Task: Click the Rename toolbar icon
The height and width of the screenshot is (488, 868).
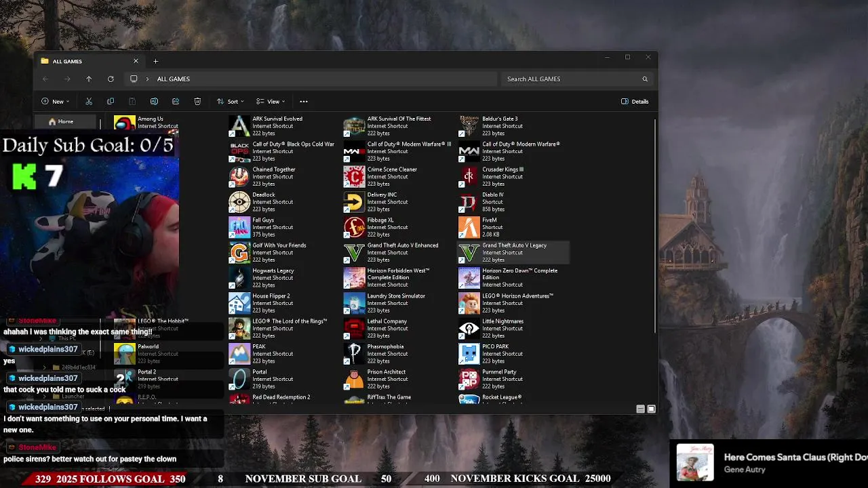Action: click(x=154, y=102)
